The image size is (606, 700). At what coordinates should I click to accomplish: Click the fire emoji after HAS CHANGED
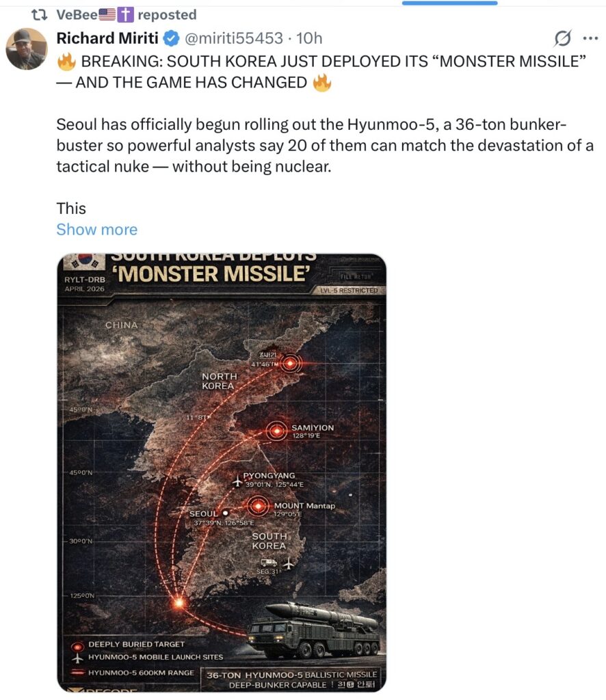pos(322,83)
